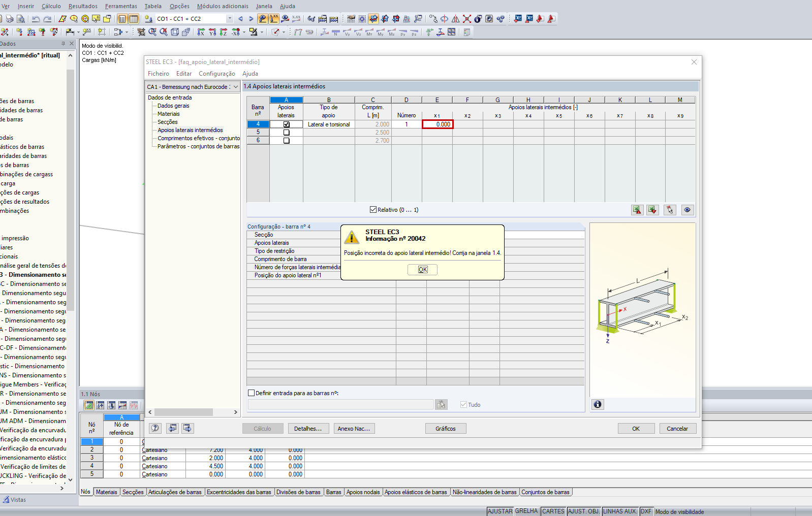Click the help icon in STEEL EC3 dialog

coord(155,428)
